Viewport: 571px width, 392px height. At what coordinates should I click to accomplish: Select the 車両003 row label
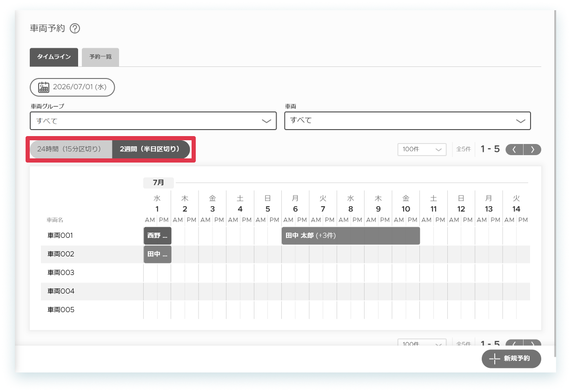point(61,273)
